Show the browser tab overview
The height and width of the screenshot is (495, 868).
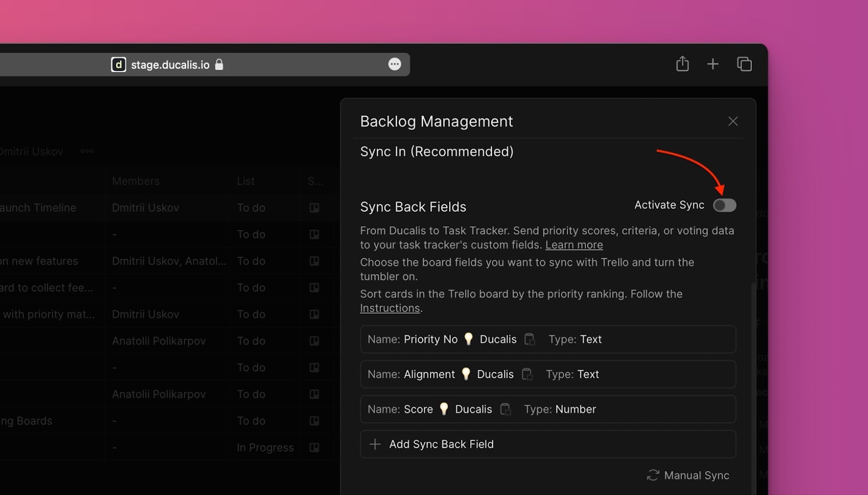click(744, 64)
